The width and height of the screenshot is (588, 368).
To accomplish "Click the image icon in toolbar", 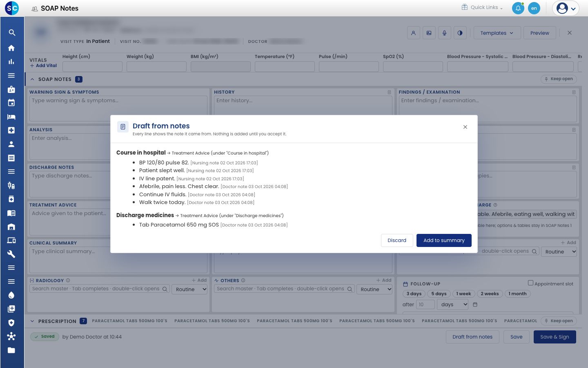I will click(429, 33).
